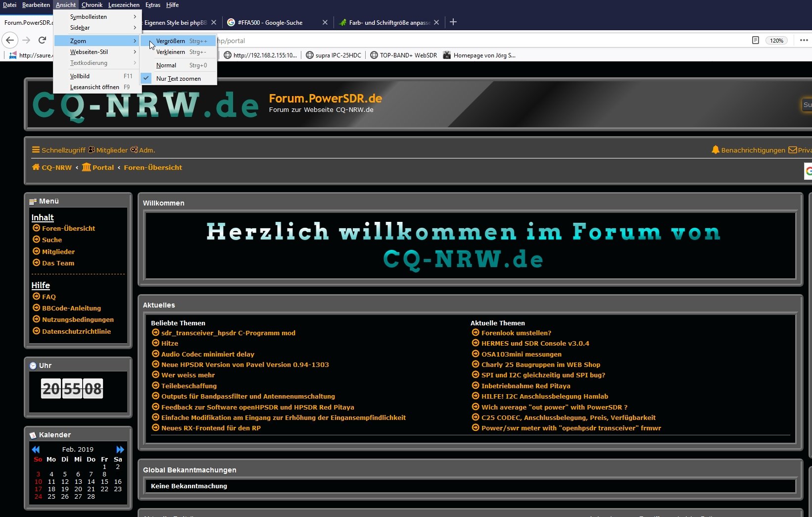Click the arrow icon beside 'Forenlook umstellen?' topic
812x517 pixels.
click(476, 332)
